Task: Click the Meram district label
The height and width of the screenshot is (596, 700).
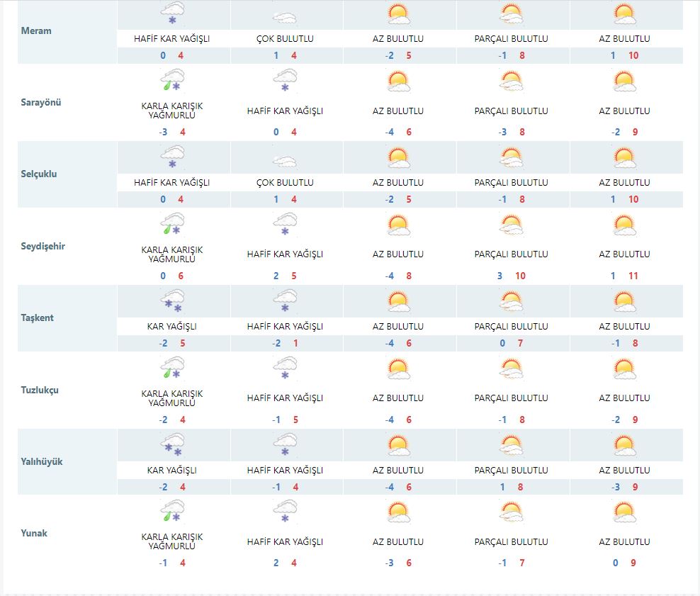Action: click(x=35, y=30)
